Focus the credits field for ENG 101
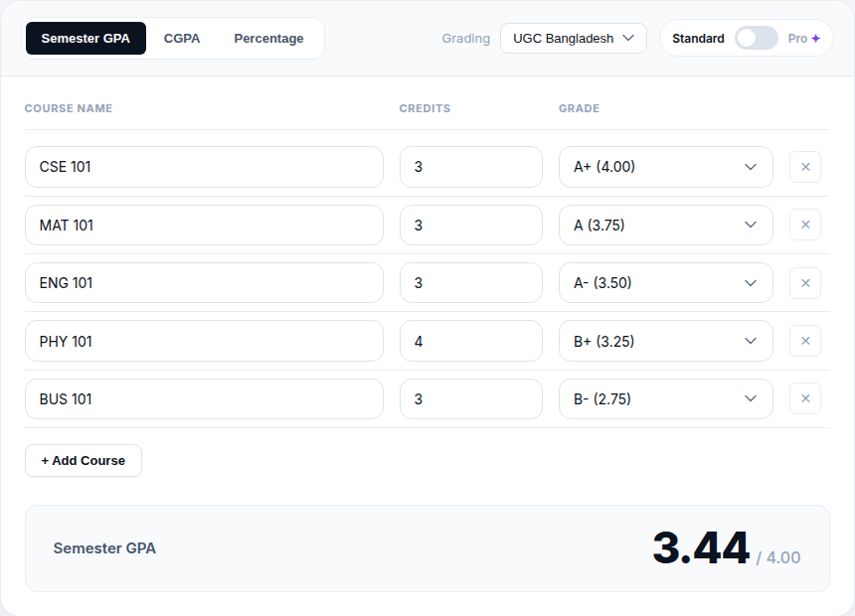 (x=471, y=283)
